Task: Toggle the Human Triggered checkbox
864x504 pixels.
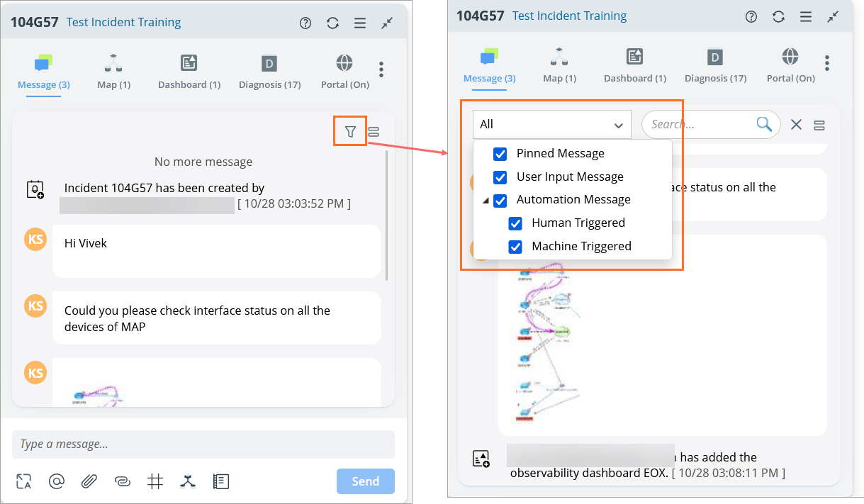Action: pyautogui.click(x=515, y=223)
